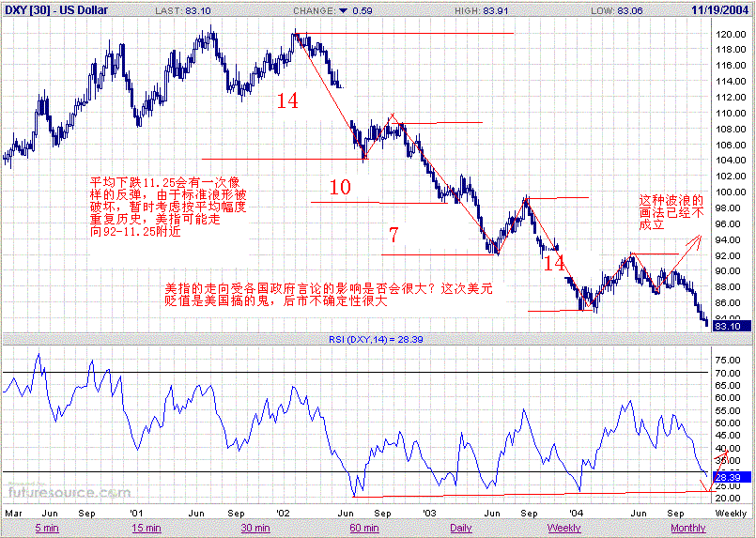Click the blue 83.10 price tag
Viewport: 756px width, 538px height.
(732, 327)
